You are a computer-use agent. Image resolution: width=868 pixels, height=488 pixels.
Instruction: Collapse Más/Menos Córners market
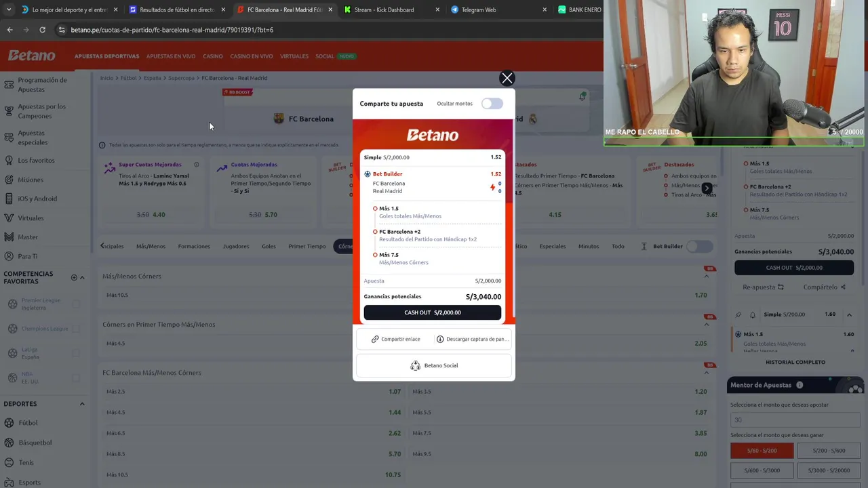point(706,277)
